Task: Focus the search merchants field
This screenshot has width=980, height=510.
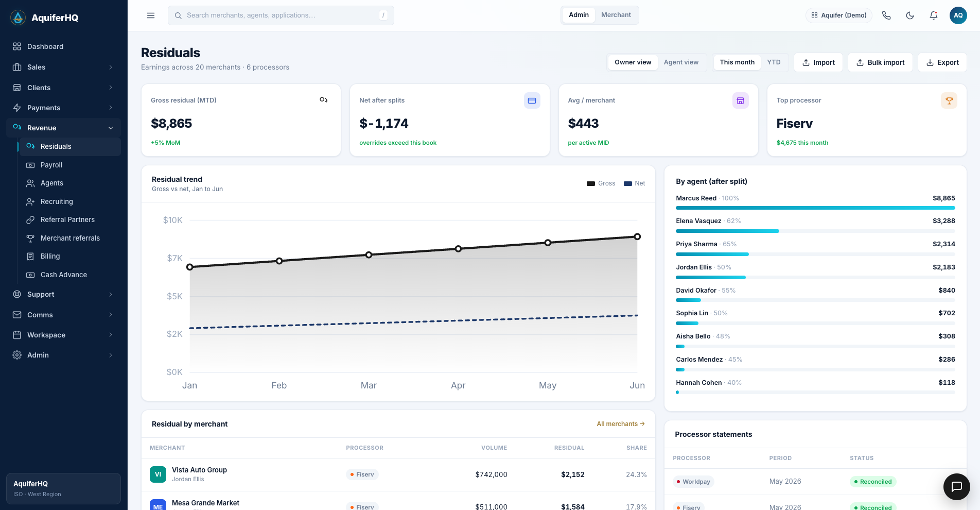Action: tap(281, 15)
